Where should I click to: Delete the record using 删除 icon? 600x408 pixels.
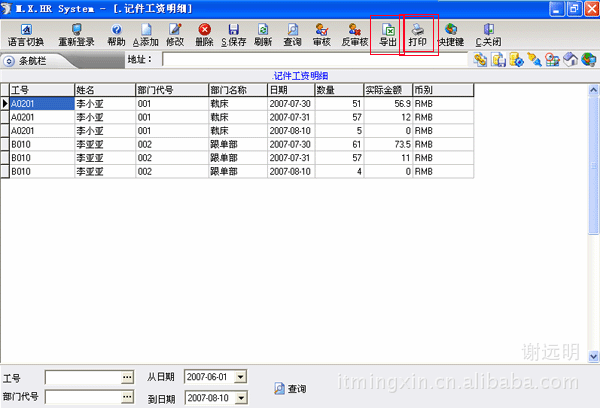point(204,35)
